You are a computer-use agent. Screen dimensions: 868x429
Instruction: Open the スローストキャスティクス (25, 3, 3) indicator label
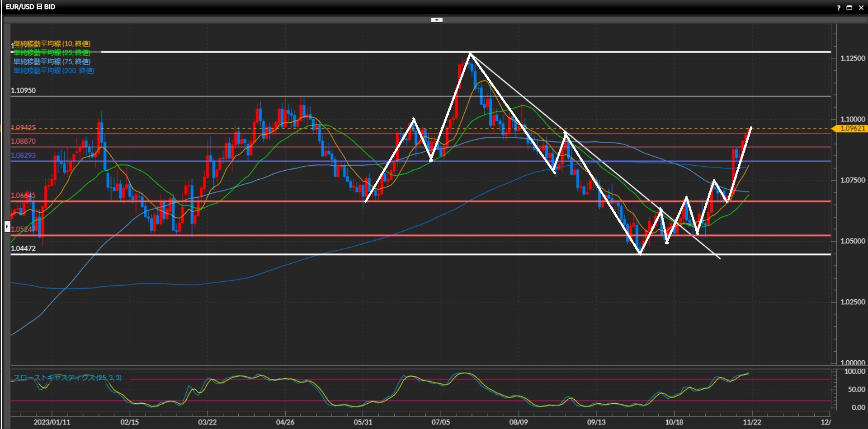pos(67,378)
